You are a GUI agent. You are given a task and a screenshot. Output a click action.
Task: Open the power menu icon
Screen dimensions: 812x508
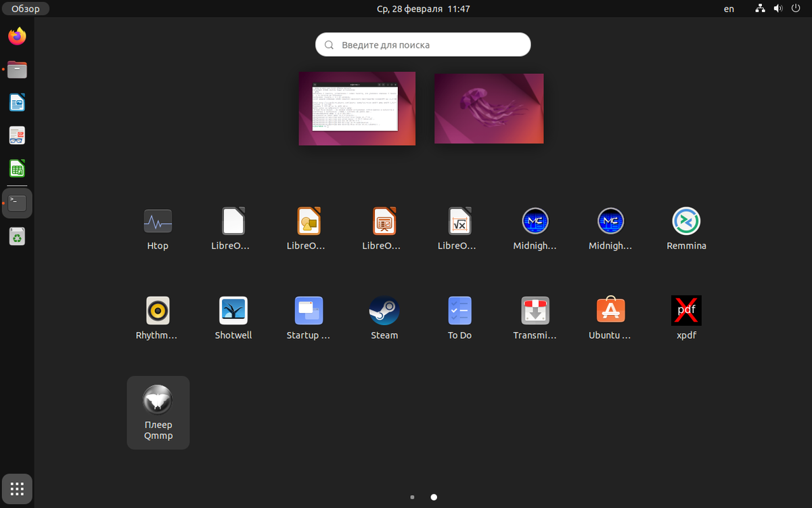[795, 9]
